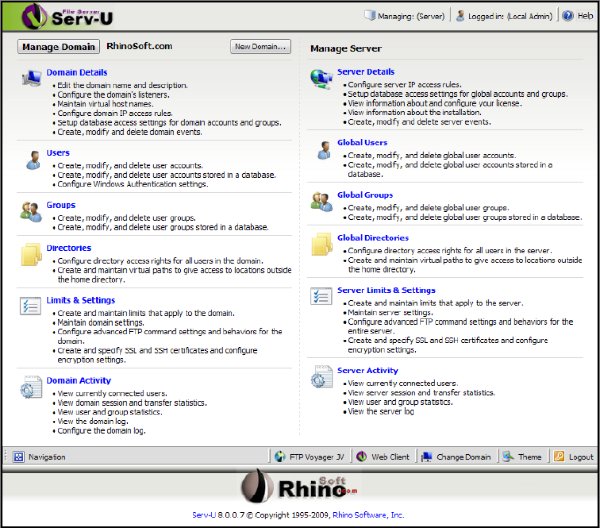Click 'View the domain log.' text
This screenshot has height=528, width=600.
click(93, 421)
